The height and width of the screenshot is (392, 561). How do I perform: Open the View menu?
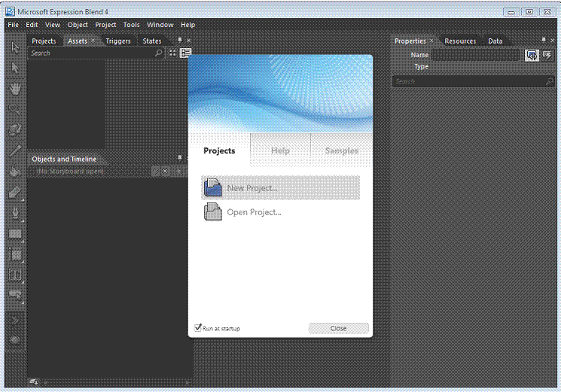pos(53,25)
